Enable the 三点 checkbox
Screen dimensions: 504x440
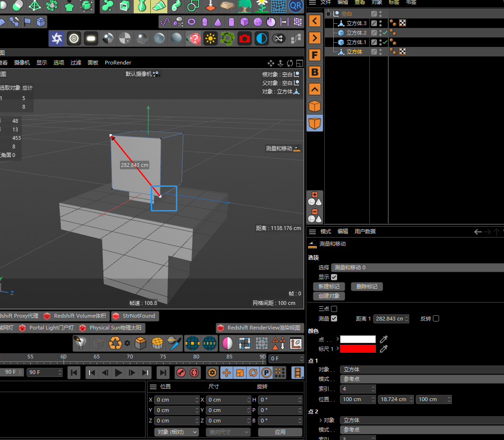334,309
